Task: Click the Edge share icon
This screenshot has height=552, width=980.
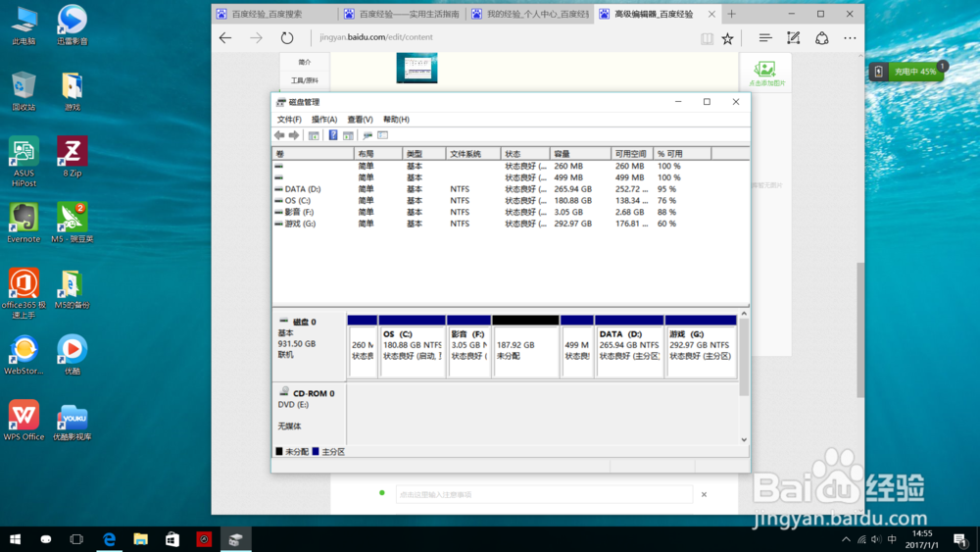Action: tap(822, 38)
